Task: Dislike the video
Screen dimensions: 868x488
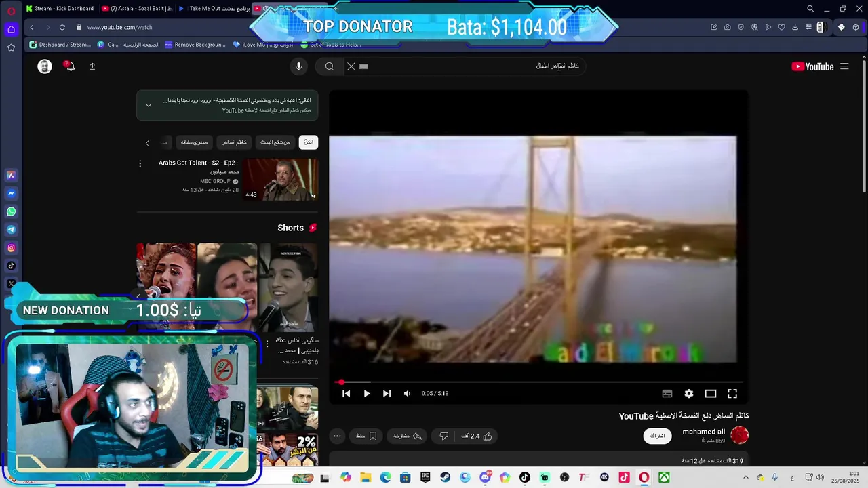Action: pyautogui.click(x=444, y=436)
